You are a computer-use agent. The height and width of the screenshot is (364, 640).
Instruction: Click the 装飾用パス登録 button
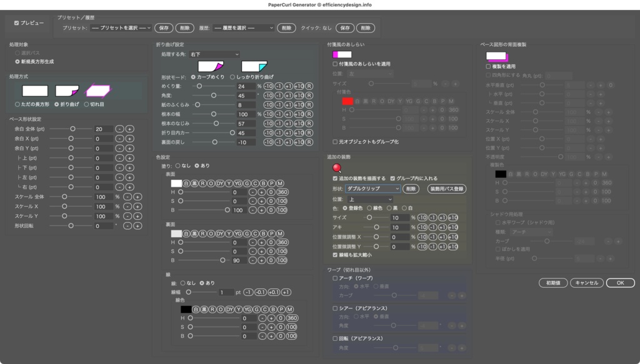(x=446, y=189)
